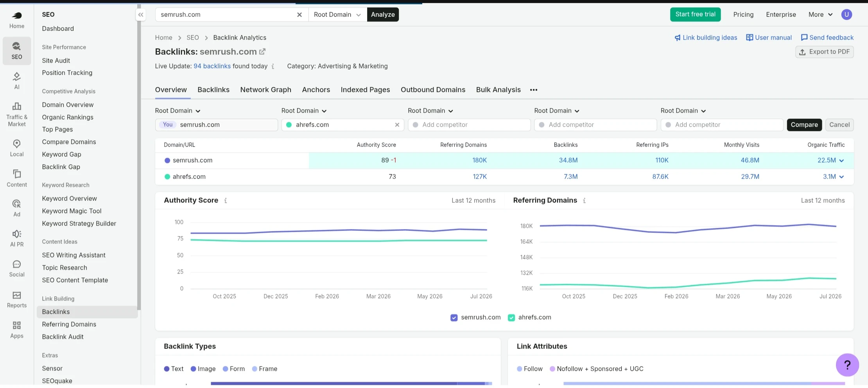Click the Cancel button
Viewport: 868px width, 388px height.
839,125
